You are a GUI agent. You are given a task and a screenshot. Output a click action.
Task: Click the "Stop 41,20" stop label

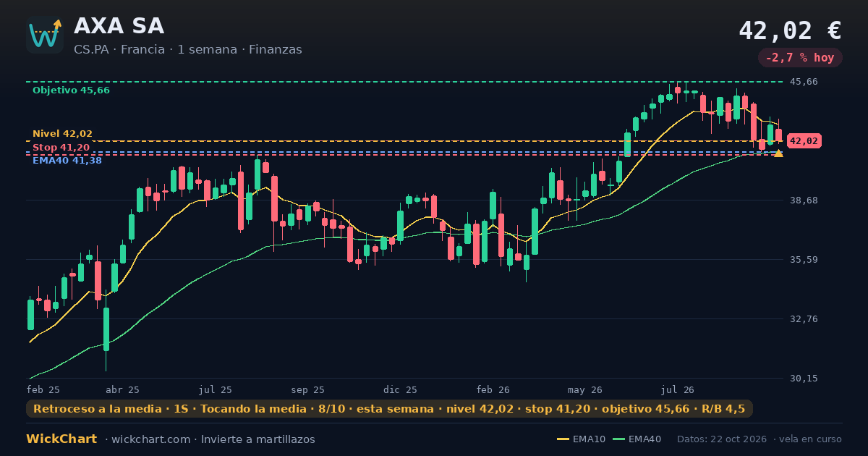point(61,148)
